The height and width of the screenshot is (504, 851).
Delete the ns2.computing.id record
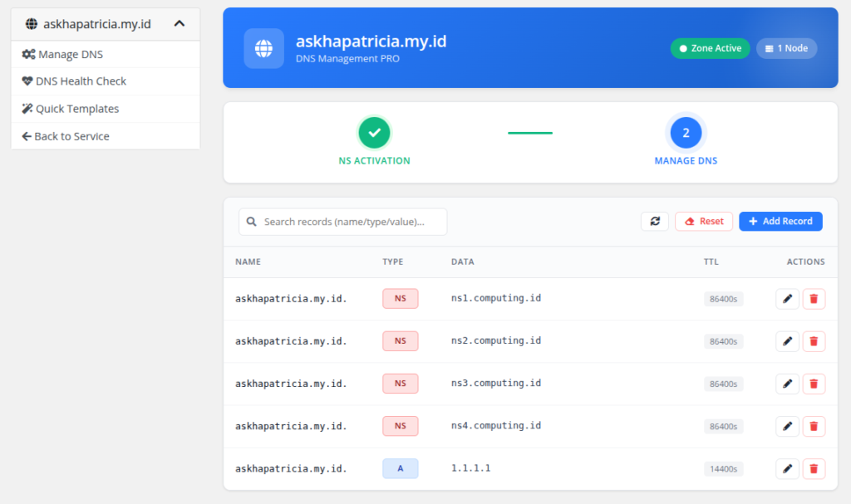coord(814,341)
